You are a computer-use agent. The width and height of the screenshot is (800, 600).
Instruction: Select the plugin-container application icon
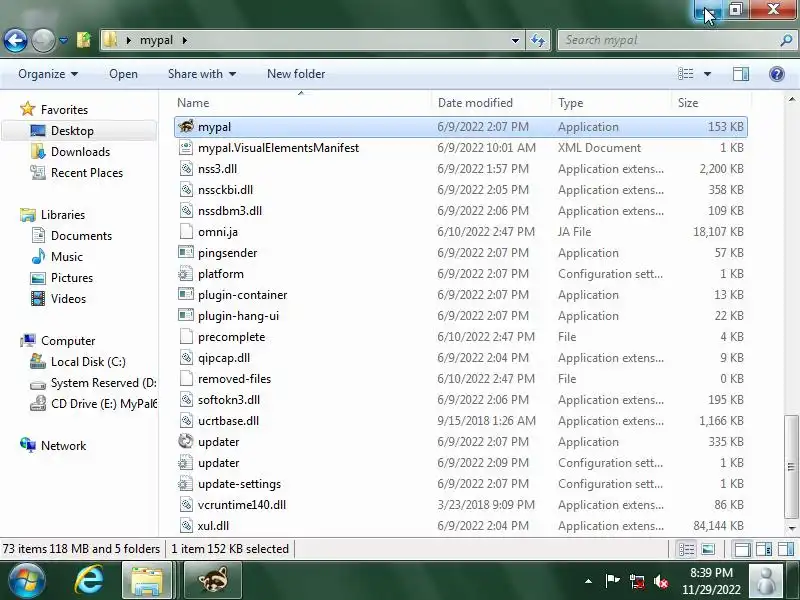(186, 294)
